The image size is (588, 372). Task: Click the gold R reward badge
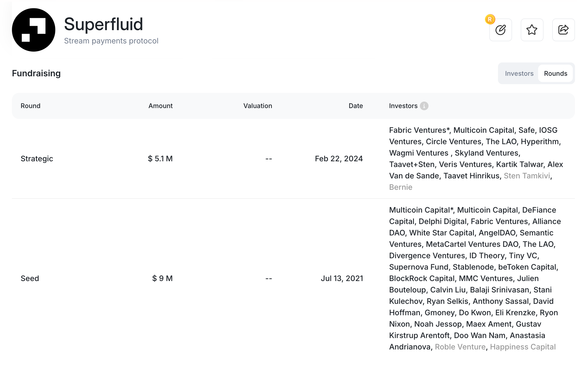coord(490,20)
